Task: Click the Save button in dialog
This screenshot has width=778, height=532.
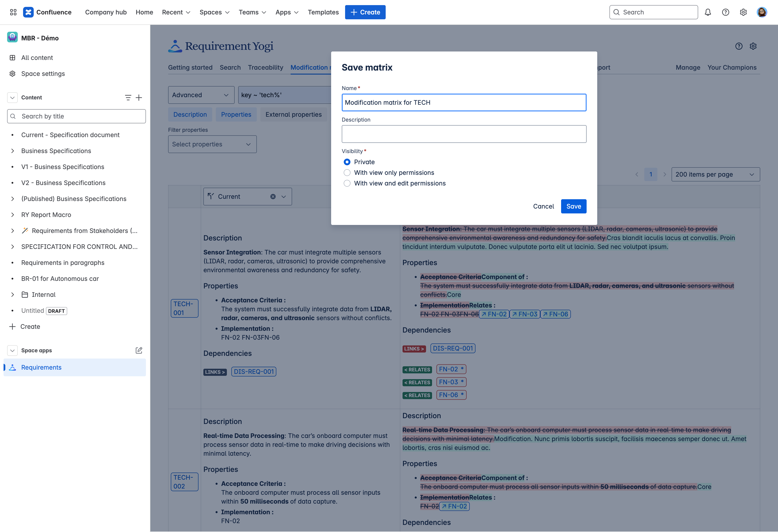Action: tap(574, 206)
